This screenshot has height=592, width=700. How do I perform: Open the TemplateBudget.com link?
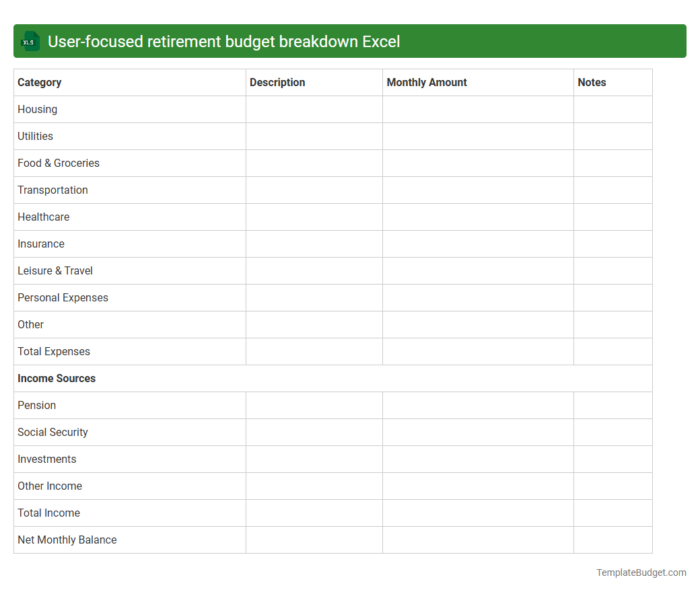click(641, 572)
